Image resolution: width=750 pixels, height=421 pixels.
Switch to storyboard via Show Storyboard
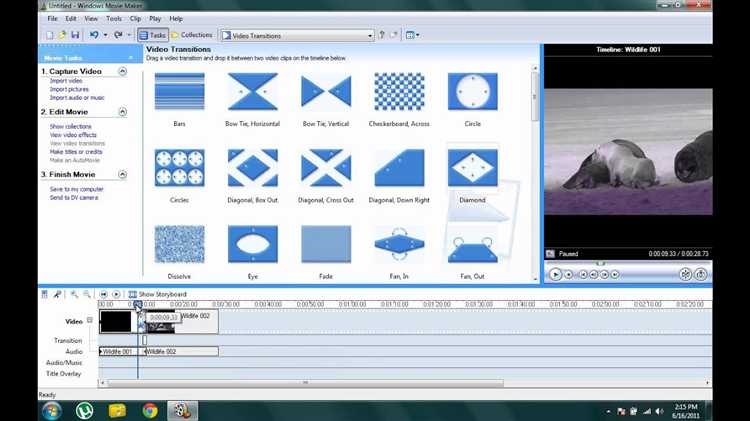[x=160, y=294]
